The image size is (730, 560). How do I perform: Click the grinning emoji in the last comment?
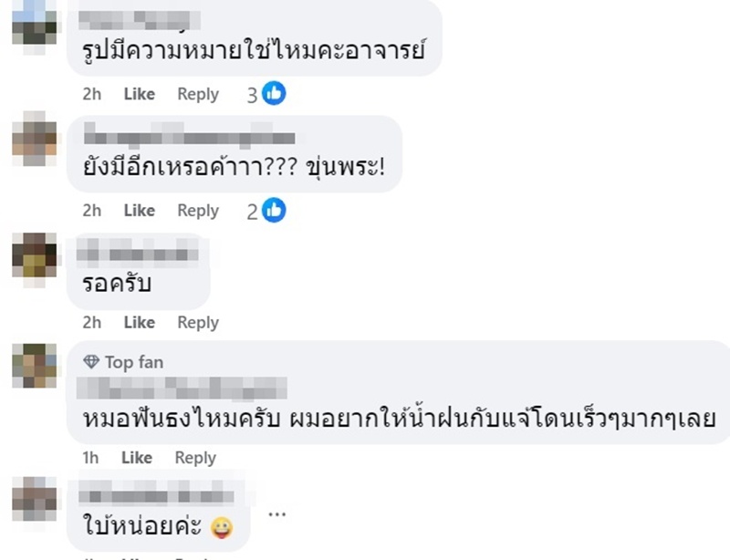[x=221, y=526]
